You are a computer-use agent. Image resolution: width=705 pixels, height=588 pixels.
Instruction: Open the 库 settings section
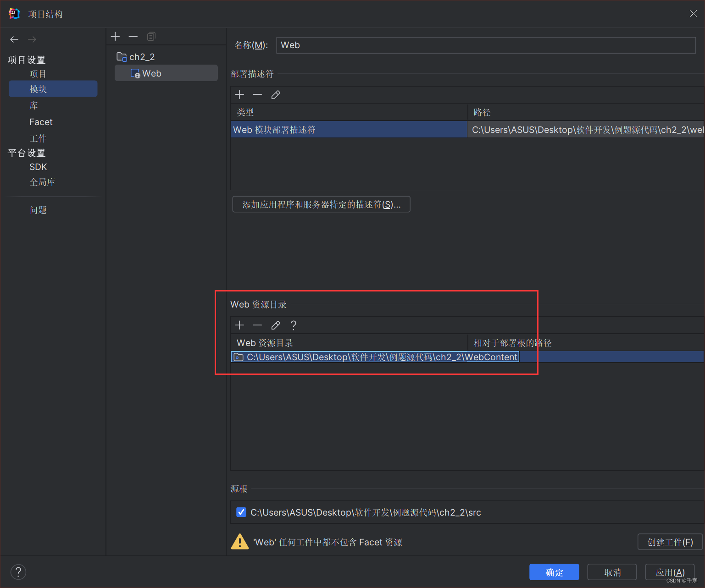[x=34, y=105]
